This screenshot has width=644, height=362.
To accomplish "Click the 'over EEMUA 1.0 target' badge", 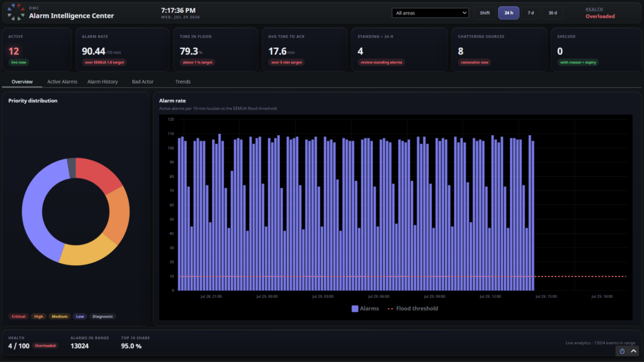I will (x=104, y=62).
